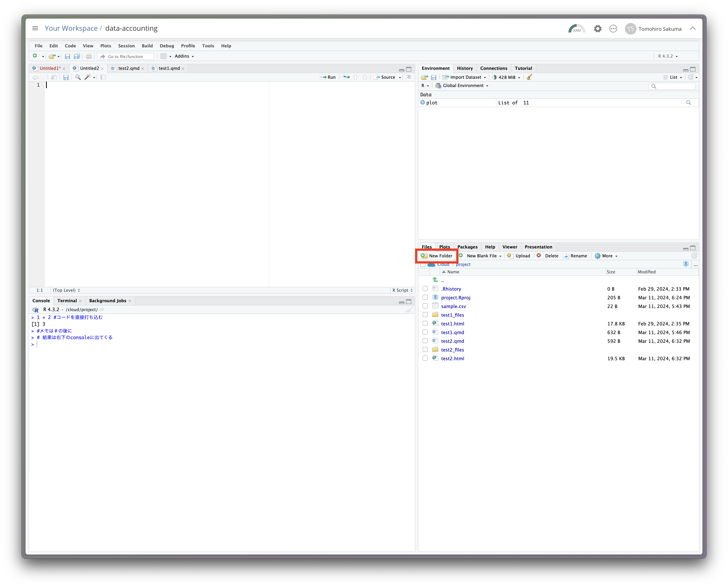Click the Go to file/function field
728x587 pixels.
(126, 56)
